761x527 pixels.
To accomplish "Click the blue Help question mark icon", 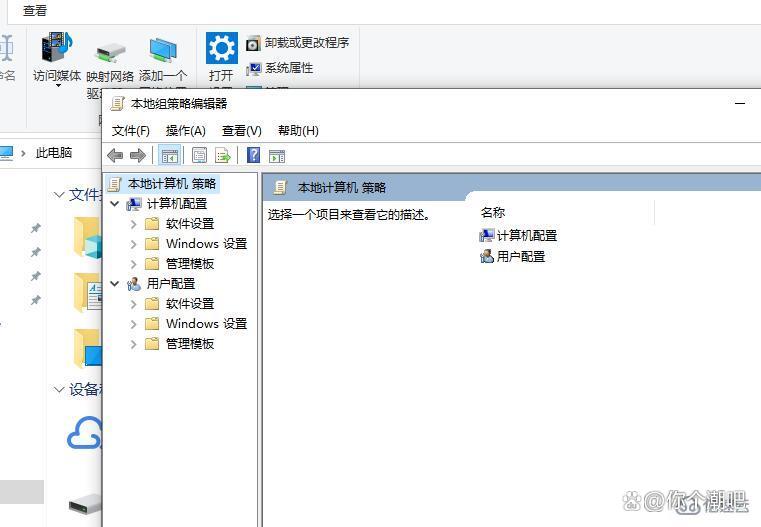I will (x=253, y=155).
